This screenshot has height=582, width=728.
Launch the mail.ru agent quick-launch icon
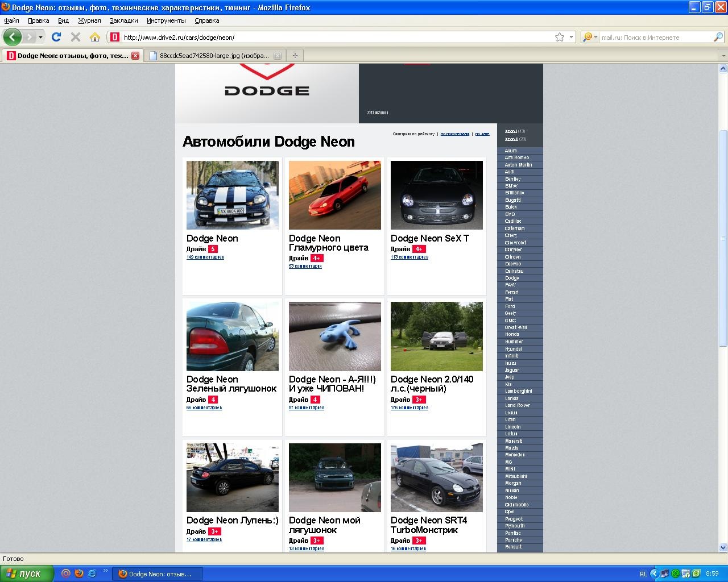coord(66,573)
